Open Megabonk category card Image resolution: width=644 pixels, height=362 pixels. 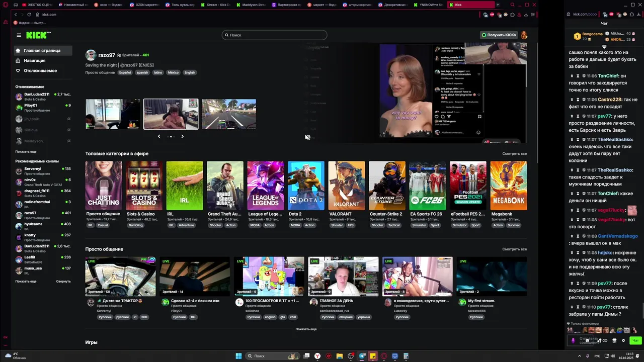[509, 186]
